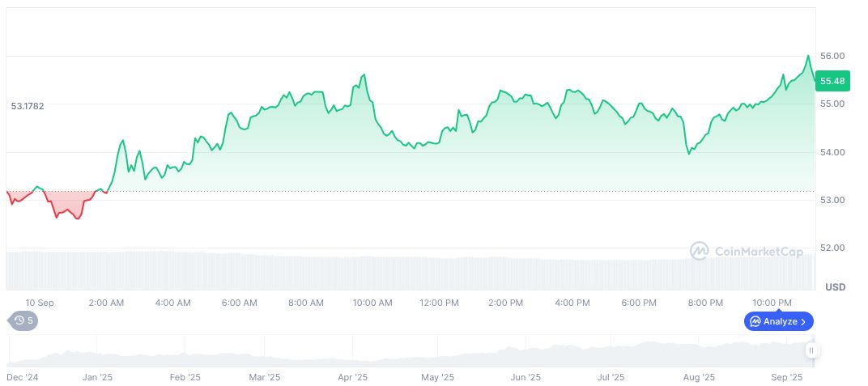Jump to Apr '25 in the overview timeline

(x=352, y=377)
